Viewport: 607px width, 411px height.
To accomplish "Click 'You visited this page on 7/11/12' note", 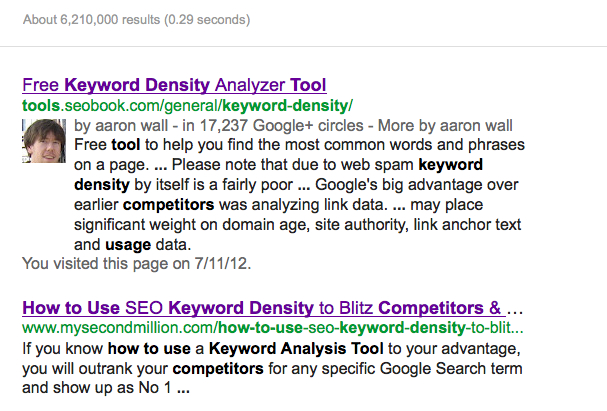I will point(137,264).
